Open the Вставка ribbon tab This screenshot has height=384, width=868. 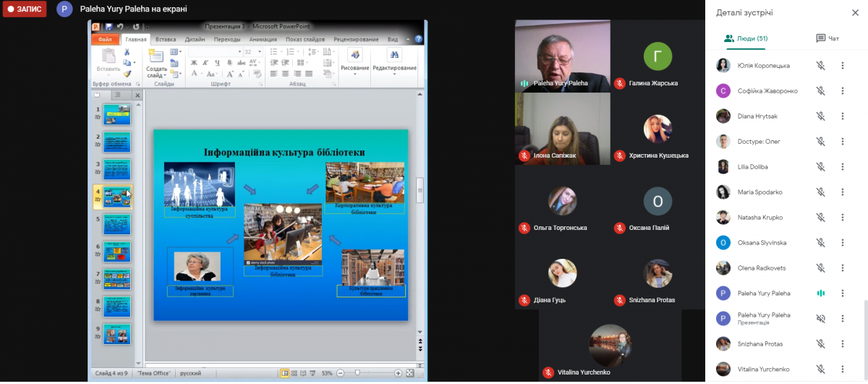(x=166, y=39)
